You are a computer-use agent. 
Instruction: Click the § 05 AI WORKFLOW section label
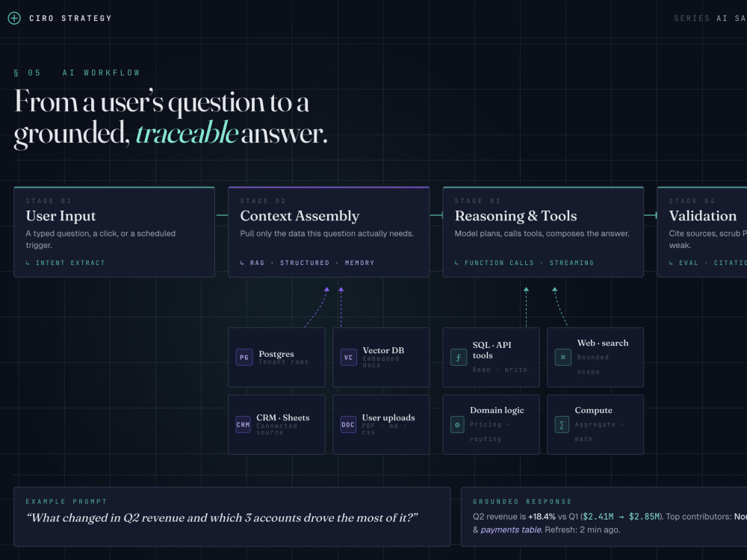pyautogui.click(x=77, y=73)
